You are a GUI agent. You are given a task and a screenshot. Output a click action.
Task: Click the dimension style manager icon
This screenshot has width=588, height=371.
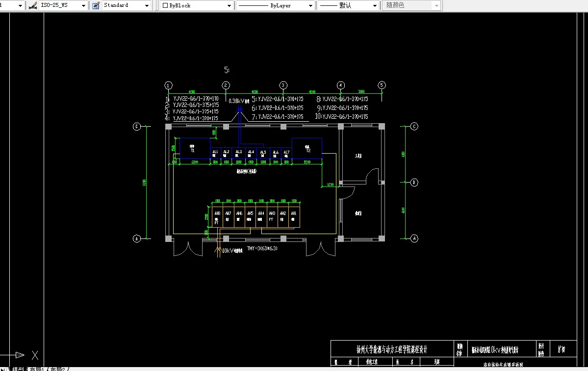pos(33,5)
